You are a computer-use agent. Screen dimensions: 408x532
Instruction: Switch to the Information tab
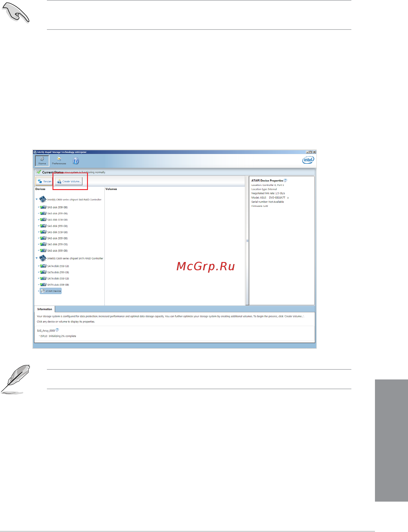pos(45,309)
